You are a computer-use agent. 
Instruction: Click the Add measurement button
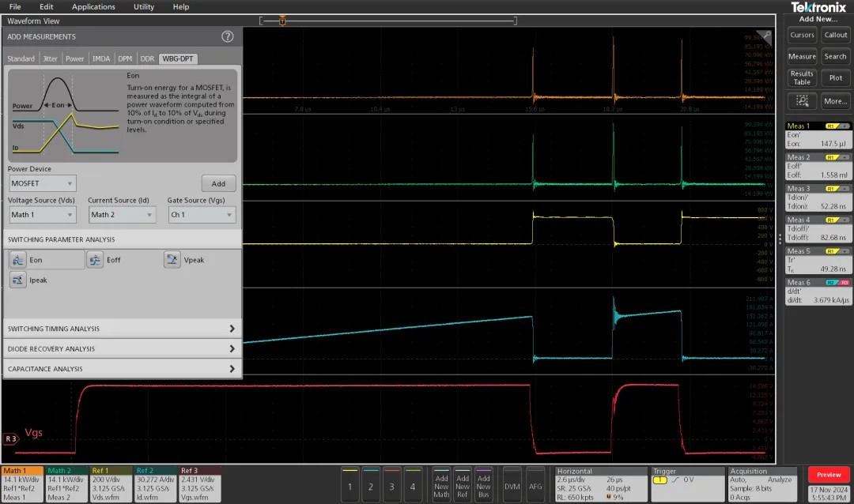click(x=218, y=183)
